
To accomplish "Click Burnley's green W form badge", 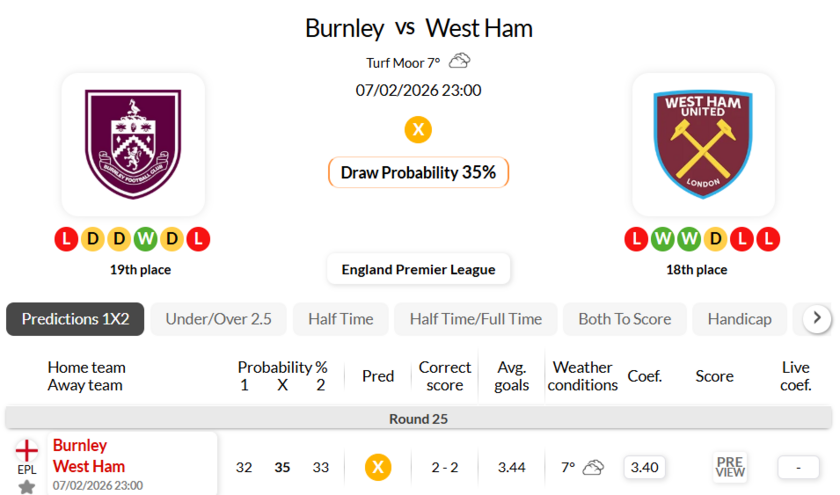I will 146,239.
